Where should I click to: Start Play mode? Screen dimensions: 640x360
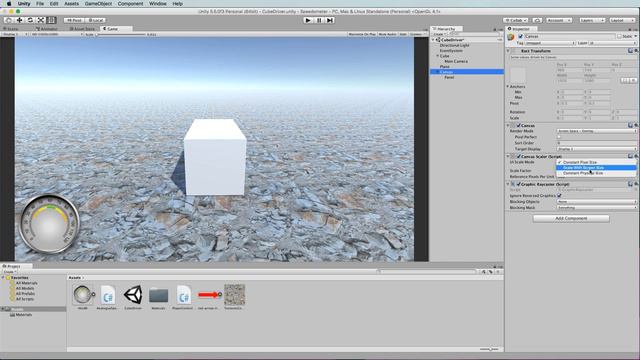[x=308, y=20]
